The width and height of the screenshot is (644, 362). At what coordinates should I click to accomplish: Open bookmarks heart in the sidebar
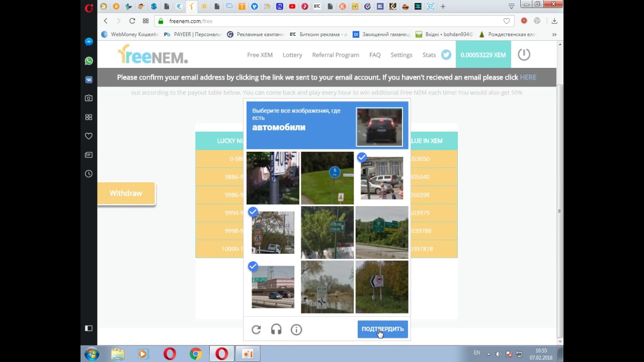pyautogui.click(x=89, y=136)
